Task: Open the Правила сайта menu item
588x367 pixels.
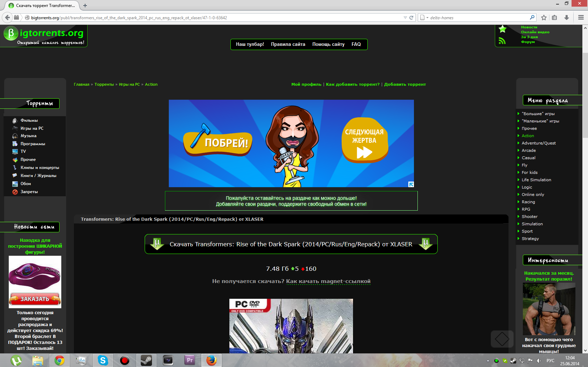Action: (x=288, y=44)
